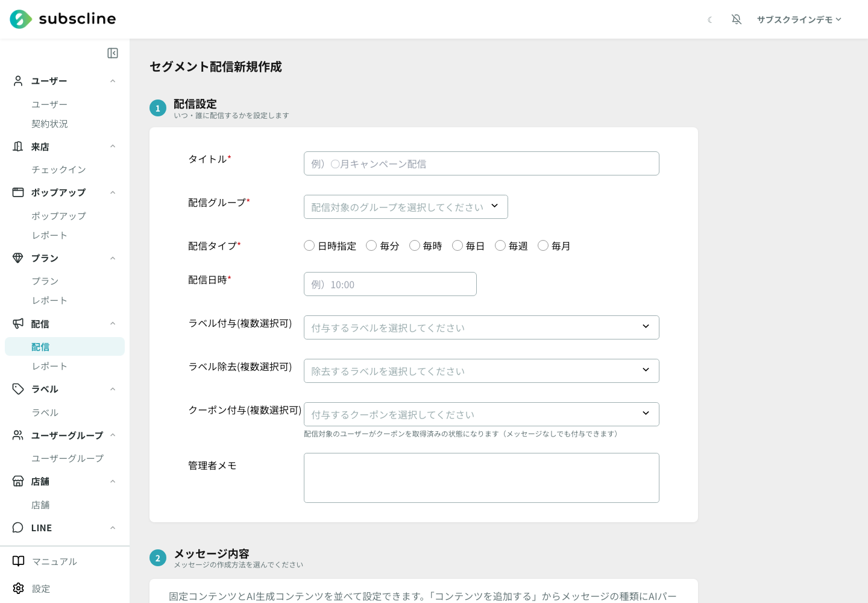
Task: Click the メッセージ内容 section heading
Action: pyautogui.click(x=212, y=554)
